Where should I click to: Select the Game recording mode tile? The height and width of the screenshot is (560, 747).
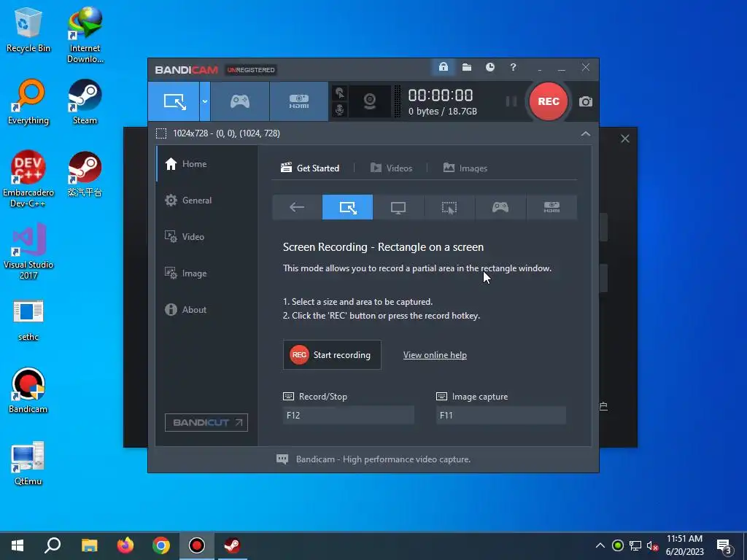pyautogui.click(x=500, y=207)
